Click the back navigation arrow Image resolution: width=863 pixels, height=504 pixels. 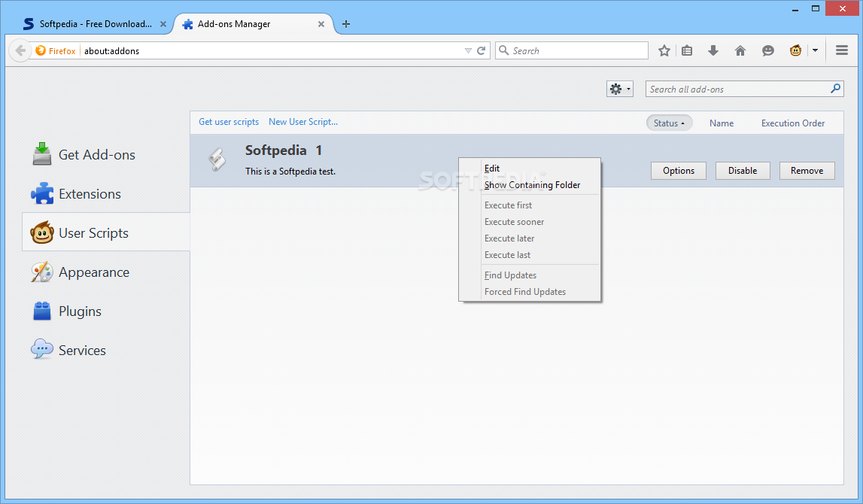(20, 50)
